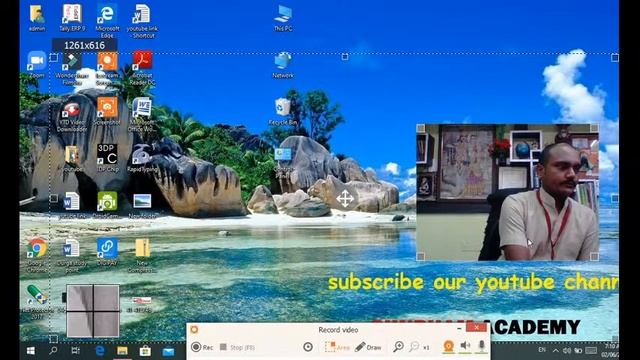Image resolution: width=640 pixels, height=360 pixels.
Task: Click the orange recorder logo in Record video title bar
Action: 194,329
